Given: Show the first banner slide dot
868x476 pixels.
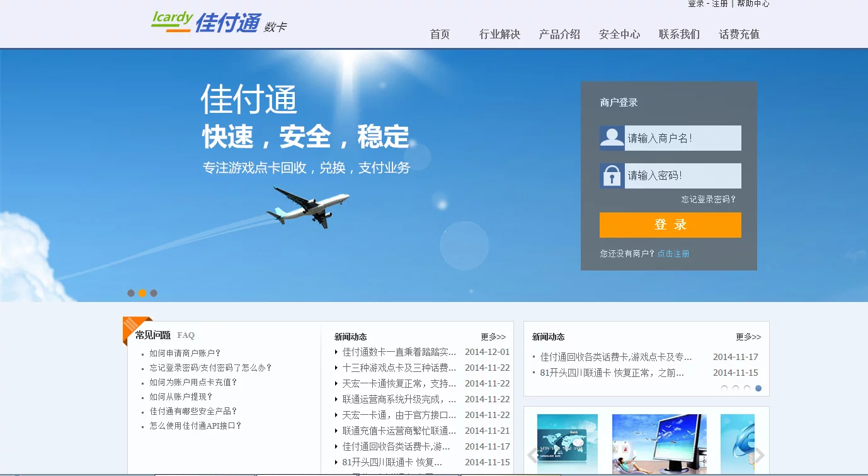Looking at the screenshot, I should tap(131, 293).
